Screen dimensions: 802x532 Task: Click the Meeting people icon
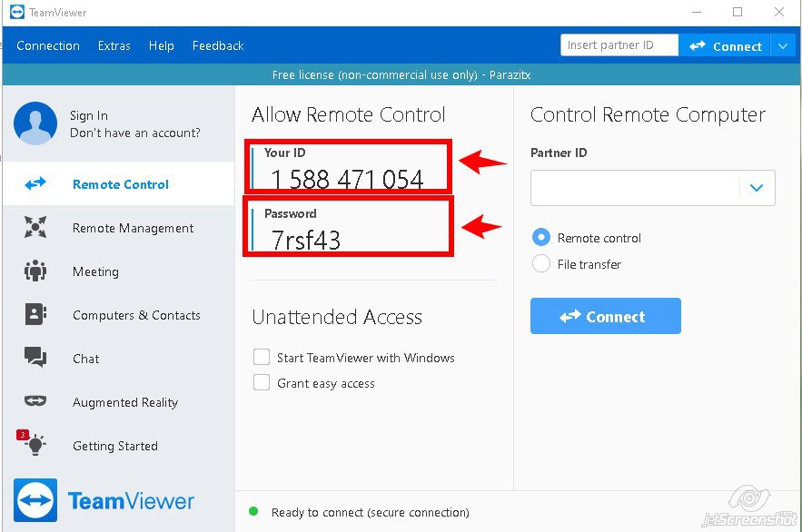click(x=35, y=271)
